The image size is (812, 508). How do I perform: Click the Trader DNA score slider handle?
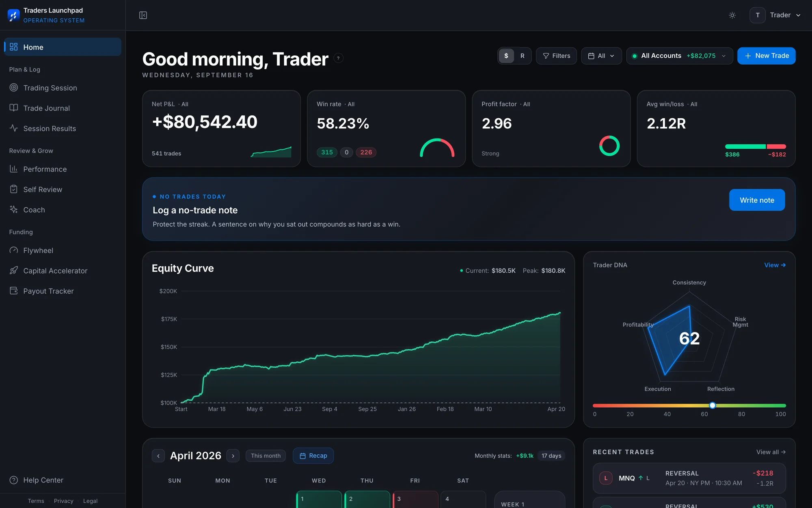pos(712,405)
